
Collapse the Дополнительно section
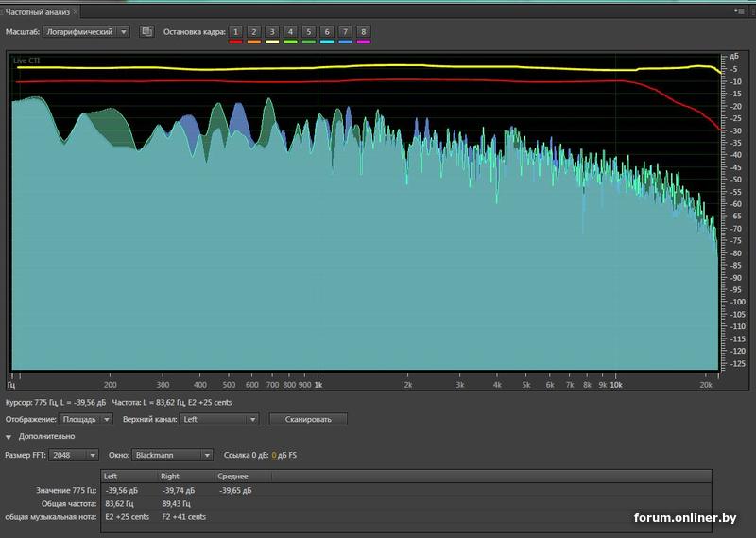[x=9, y=437]
